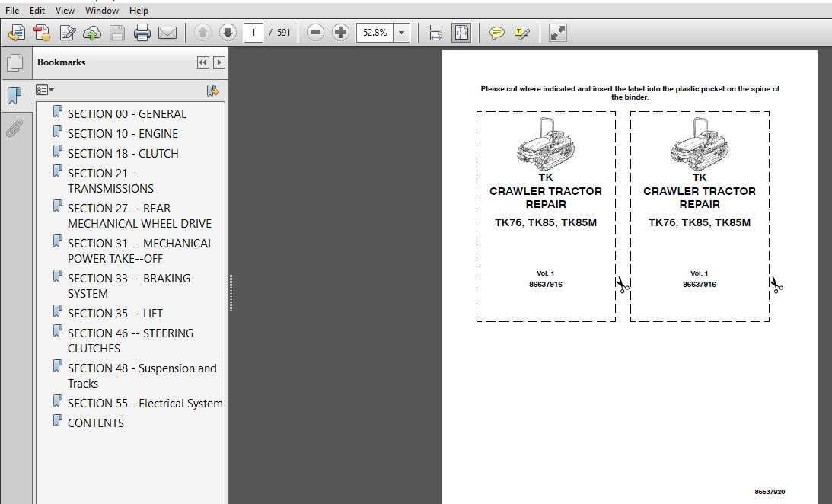The width and height of the screenshot is (832, 504).
Task: Click left label 'Vol. 1' text
Action: [x=546, y=273]
